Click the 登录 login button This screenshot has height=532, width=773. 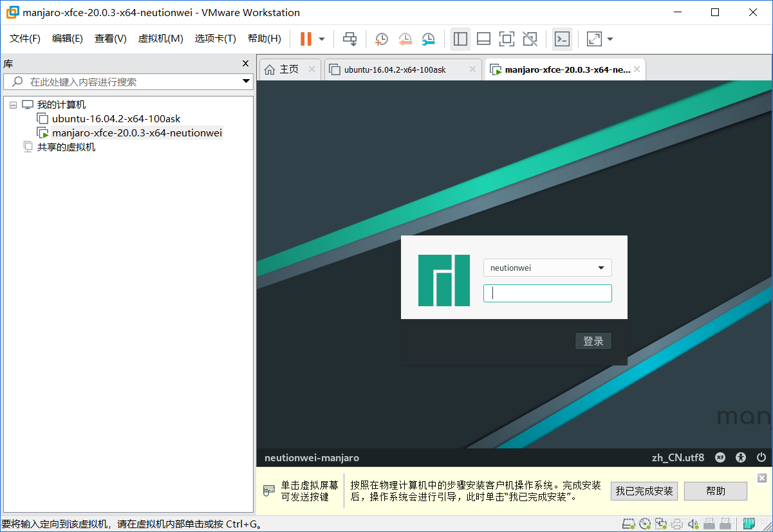593,342
